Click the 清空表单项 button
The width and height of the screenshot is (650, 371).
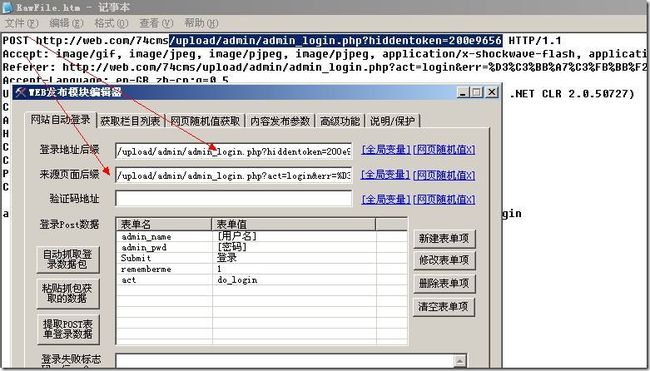(x=444, y=307)
